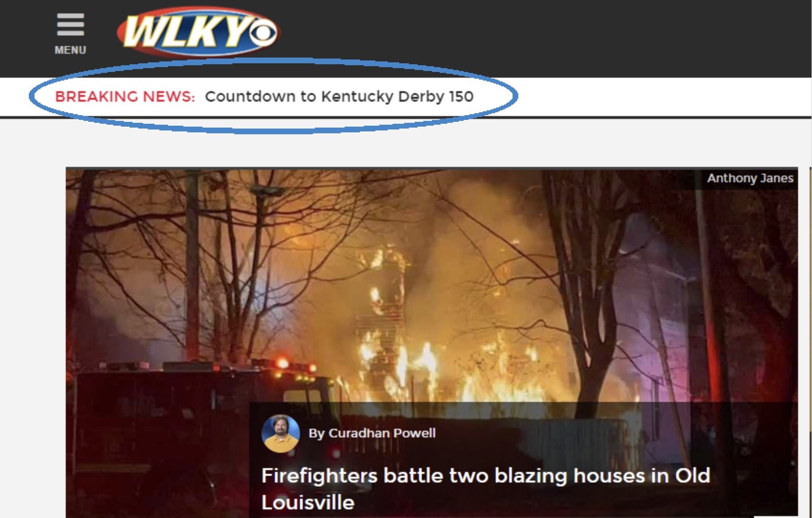
Task: Open the hamburger menu icon
Action: (71, 24)
